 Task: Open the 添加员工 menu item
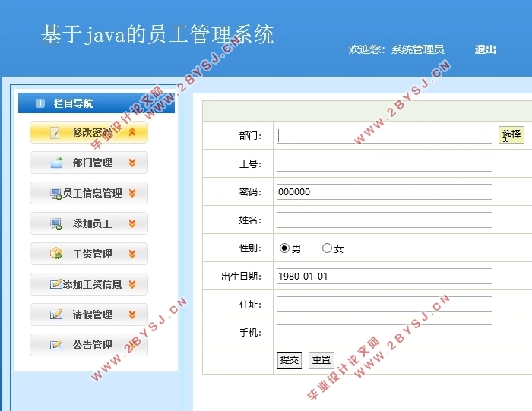click(89, 223)
